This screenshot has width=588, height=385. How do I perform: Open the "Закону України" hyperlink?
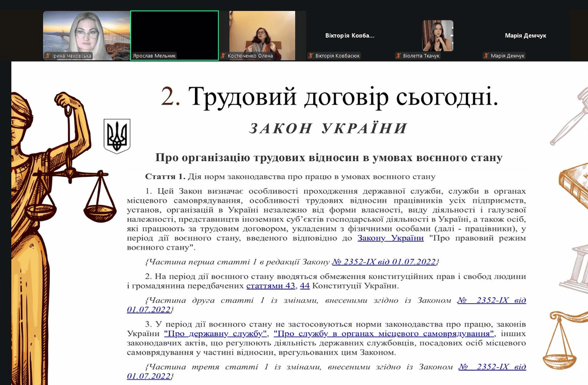coord(391,238)
